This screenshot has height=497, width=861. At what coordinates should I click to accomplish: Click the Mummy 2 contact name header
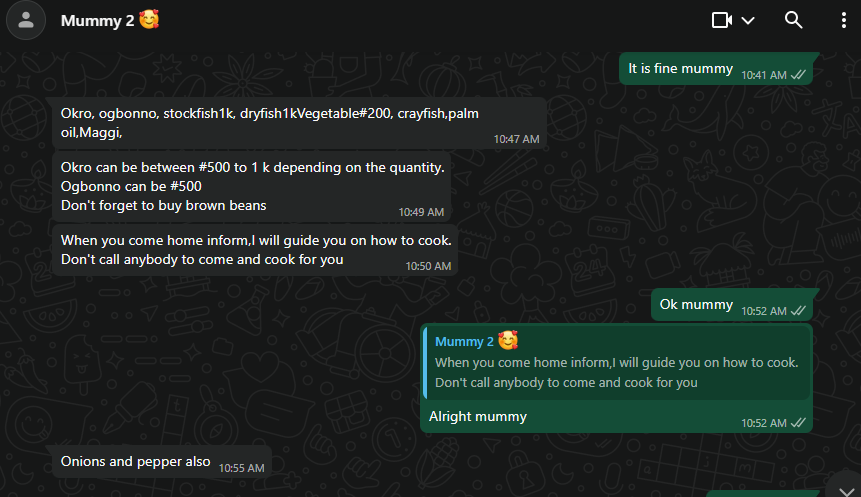click(x=97, y=21)
